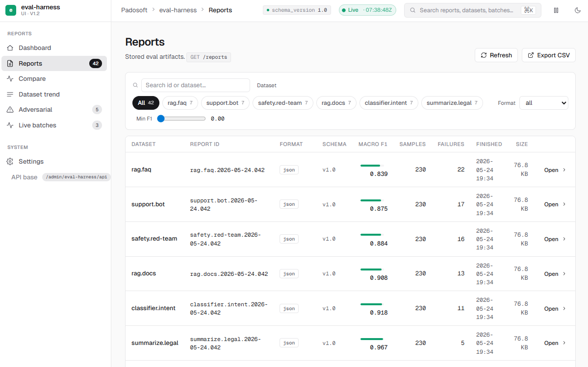588x367 pixels.
Task: Filter by rag.faq dataset chip
Action: [180, 103]
